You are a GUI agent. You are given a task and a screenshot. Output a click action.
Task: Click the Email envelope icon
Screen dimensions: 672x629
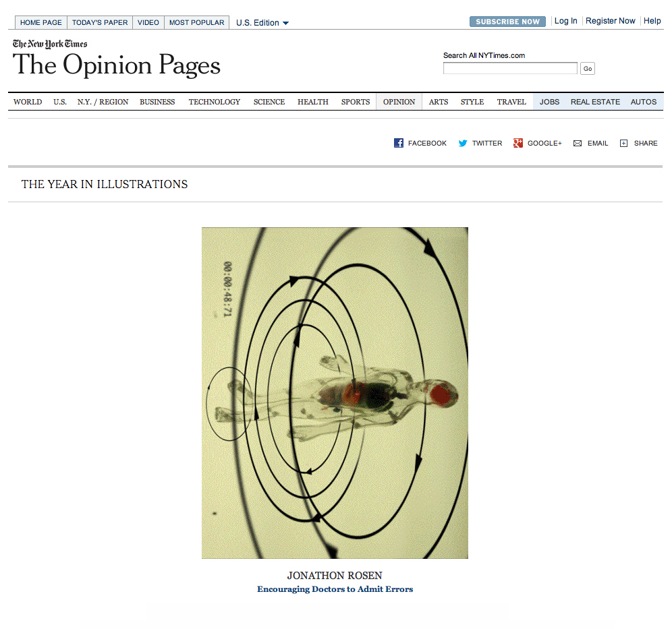pos(578,143)
